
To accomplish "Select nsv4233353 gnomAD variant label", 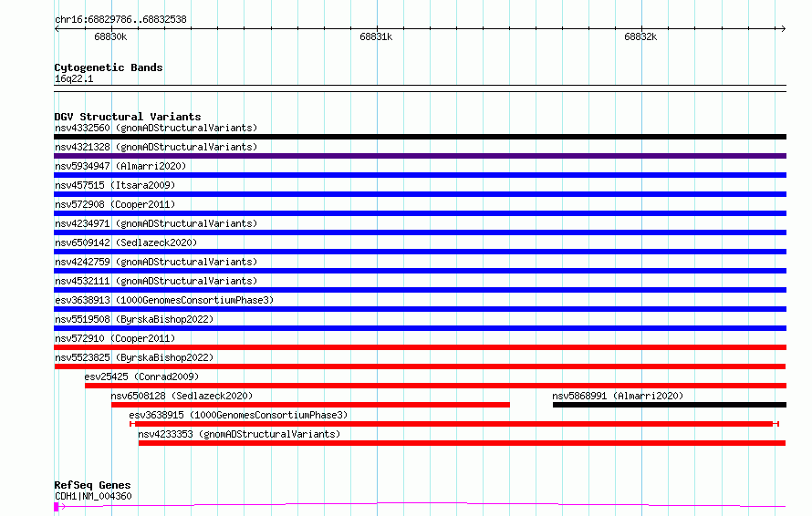I will coord(239,434).
